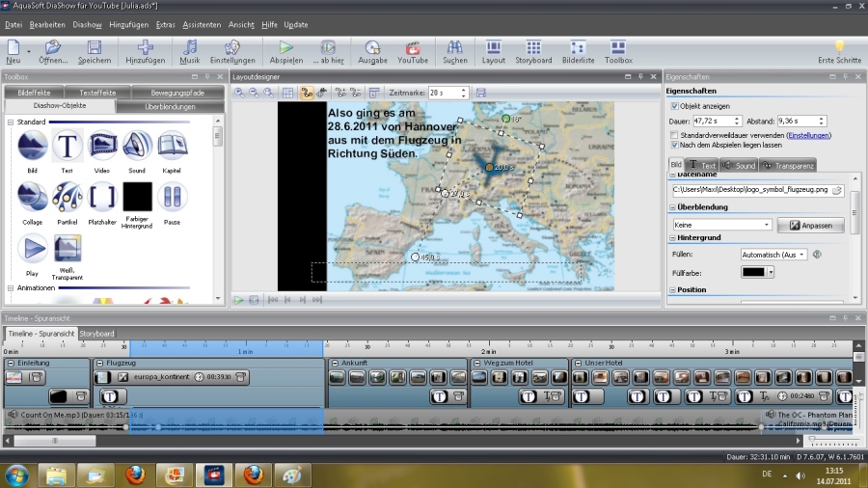The image size is (868, 488).
Task: Click the Anpassen button
Action: click(810, 225)
